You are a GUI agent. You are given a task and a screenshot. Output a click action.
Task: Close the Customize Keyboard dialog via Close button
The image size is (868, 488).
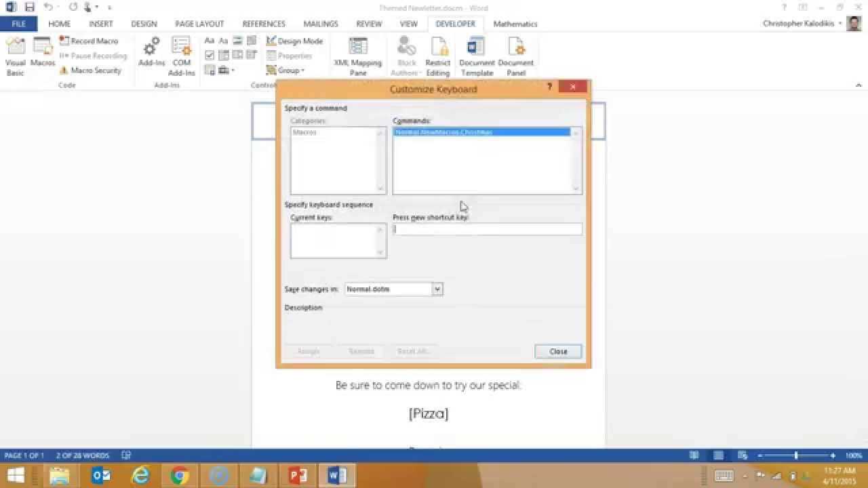pos(558,351)
